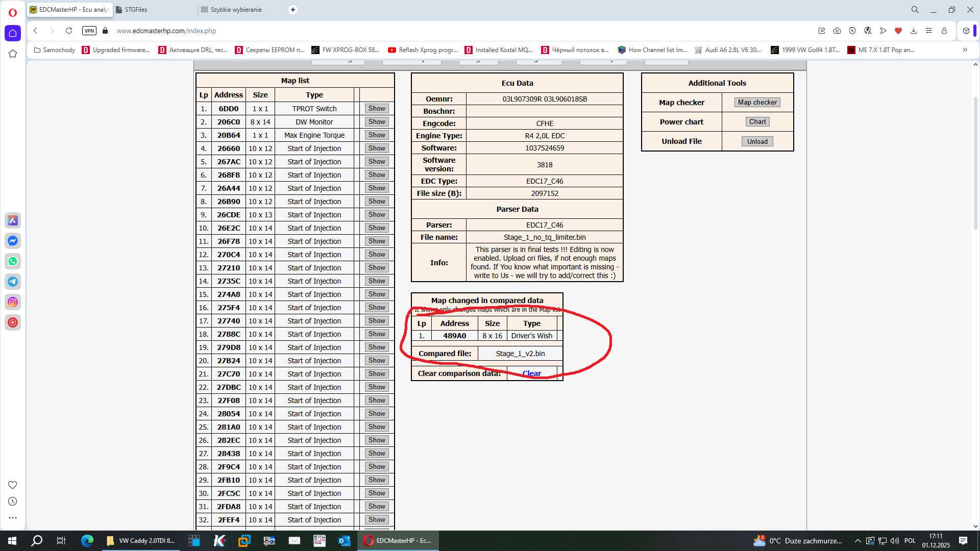Click the address bar URL field
The width and height of the screenshot is (980, 551).
(459, 31)
